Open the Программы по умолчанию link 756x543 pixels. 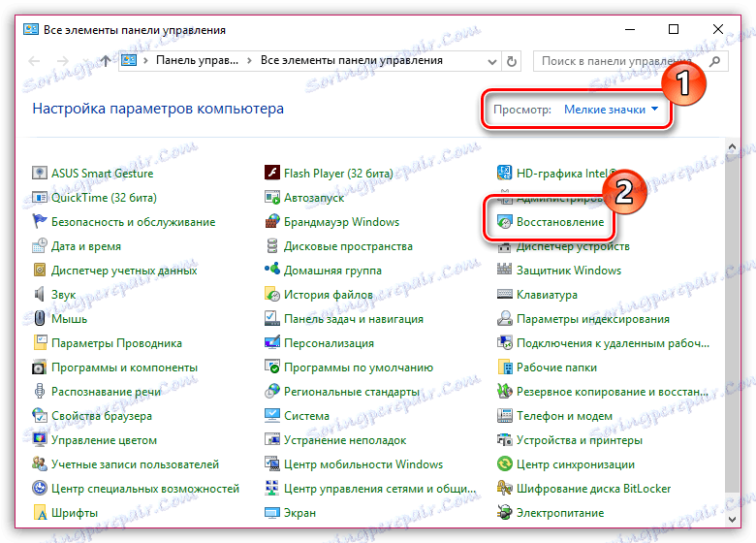(359, 367)
